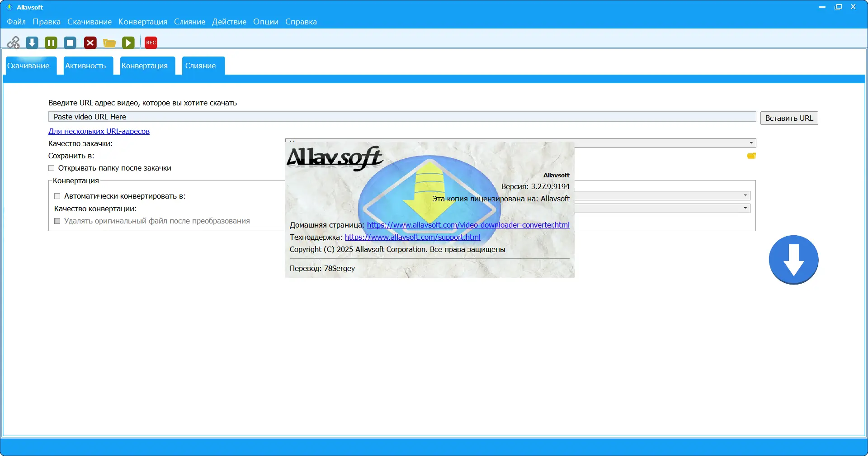This screenshot has height=456, width=868.
Task: Open the Файл menu
Action: tap(16, 22)
